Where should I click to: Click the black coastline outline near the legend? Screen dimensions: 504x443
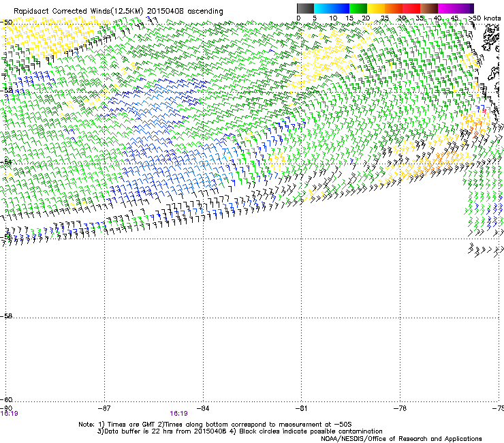(490, 37)
